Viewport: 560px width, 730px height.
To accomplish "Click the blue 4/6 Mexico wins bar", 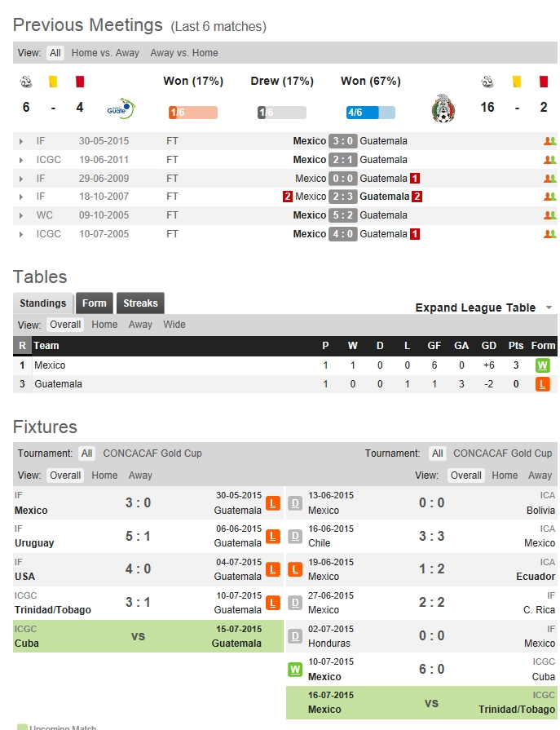I will coord(370,113).
